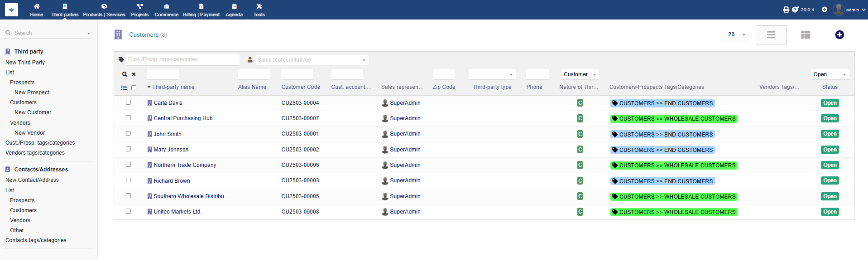
Task: Open the column selector list icon
Action: pyautogui.click(x=124, y=88)
